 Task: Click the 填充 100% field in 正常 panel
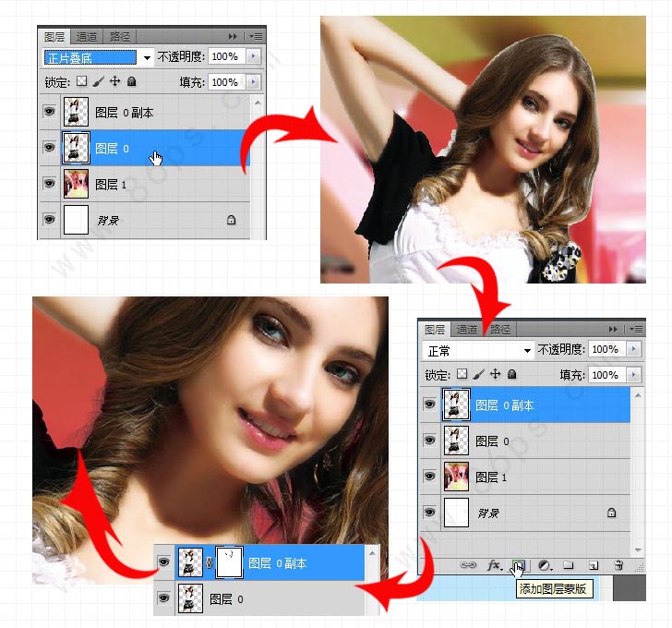point(606,375)
